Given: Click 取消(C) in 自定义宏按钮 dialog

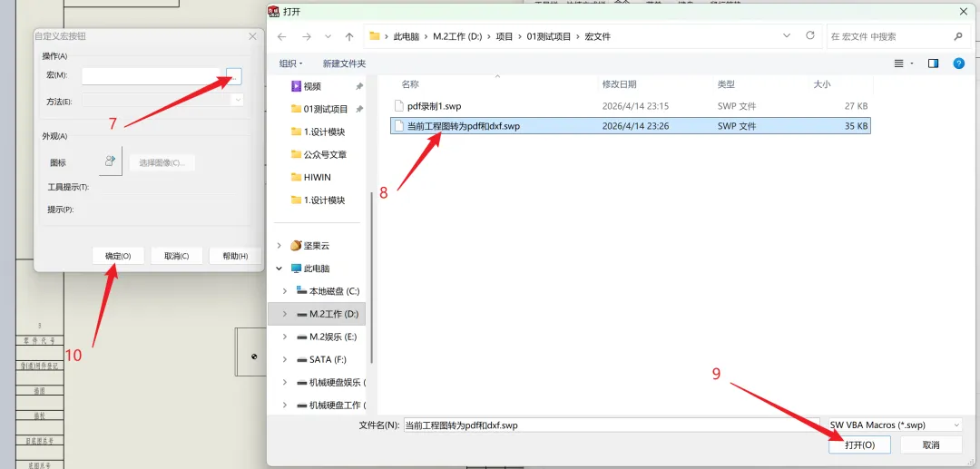Looking at the screenshot, I should point(176,256).
